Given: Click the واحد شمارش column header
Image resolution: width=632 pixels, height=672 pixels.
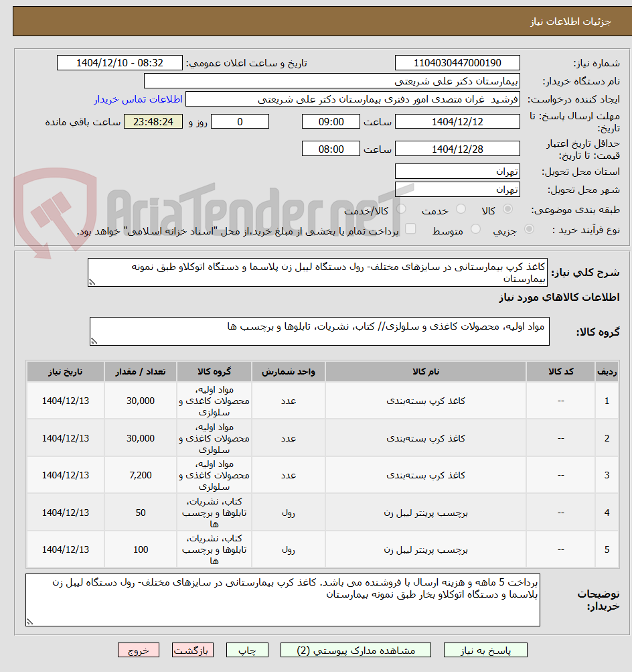Looking at the screenshot, I should (x=289, y=372).
